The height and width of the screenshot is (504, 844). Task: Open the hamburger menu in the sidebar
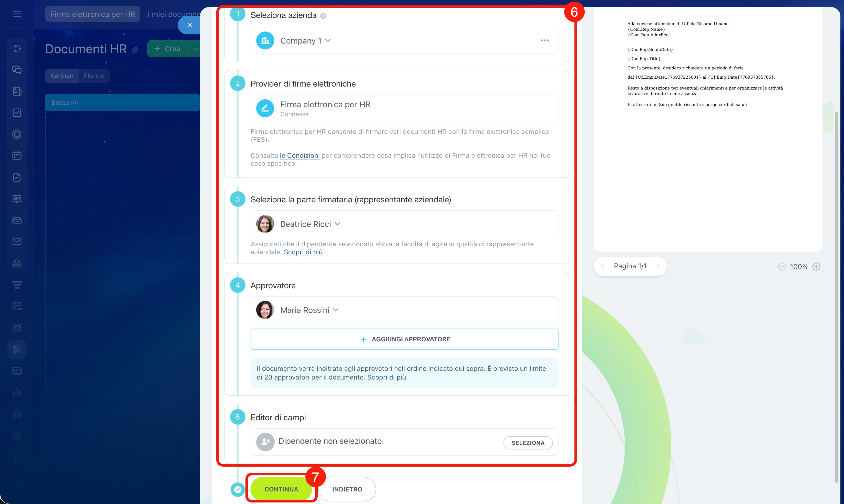tap(17, 14)
